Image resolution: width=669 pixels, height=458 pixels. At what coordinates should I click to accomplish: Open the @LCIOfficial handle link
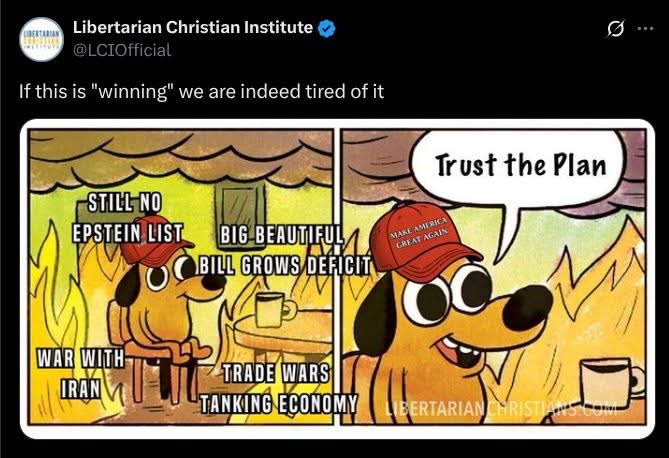tap(122, 50)
